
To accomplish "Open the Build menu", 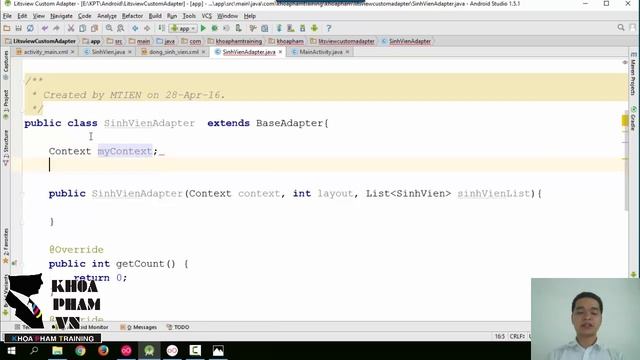I will tap(155, 16).
